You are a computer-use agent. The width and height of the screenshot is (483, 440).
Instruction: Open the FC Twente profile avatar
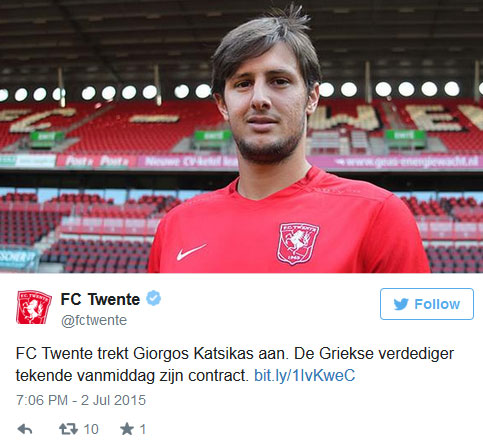[x=34, y=307]
